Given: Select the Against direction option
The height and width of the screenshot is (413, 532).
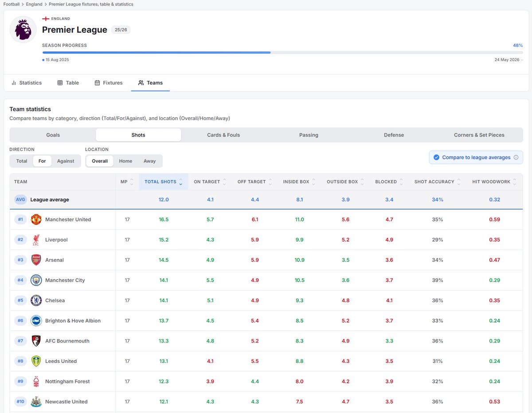Looking at the screenshot, I should click(66, 161).
